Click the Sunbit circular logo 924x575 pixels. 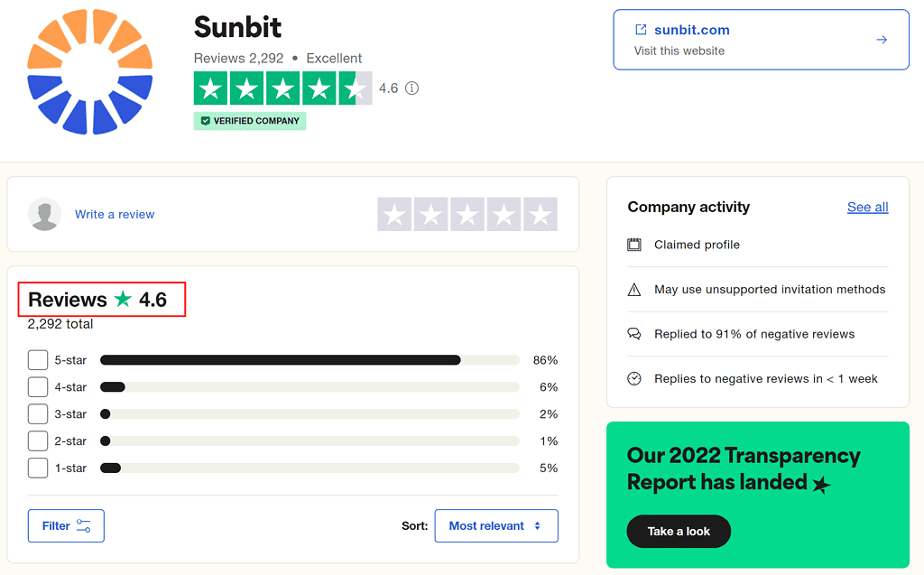[88, 72]
